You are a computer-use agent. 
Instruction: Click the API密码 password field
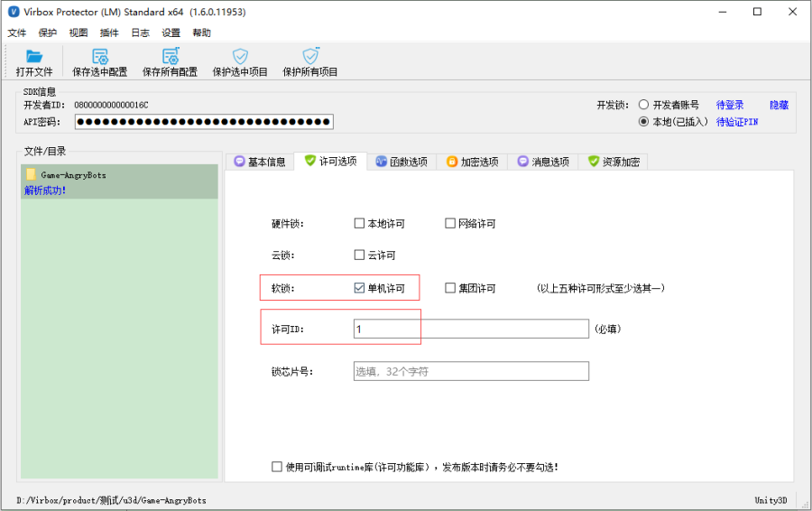coord(204,122)
